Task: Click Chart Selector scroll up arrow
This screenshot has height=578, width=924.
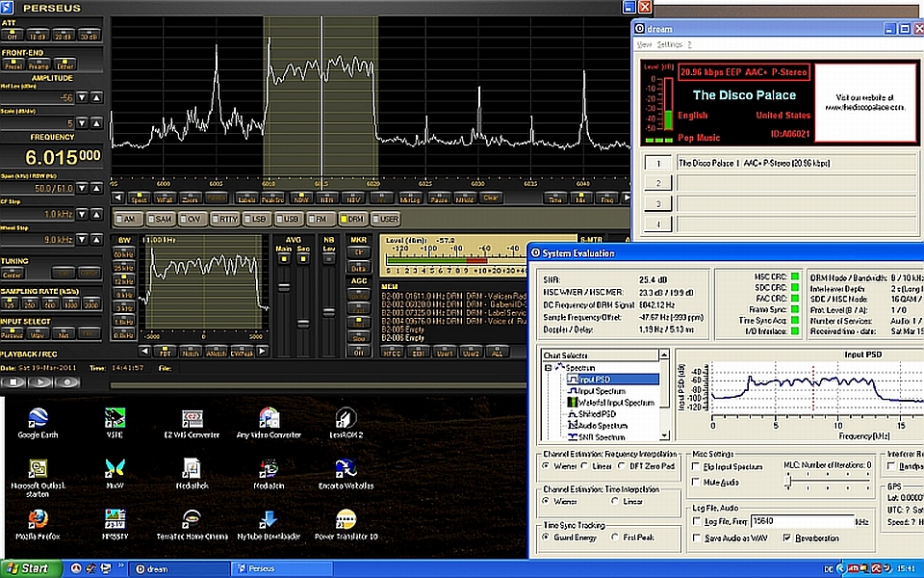Action: tap(664, 355)
